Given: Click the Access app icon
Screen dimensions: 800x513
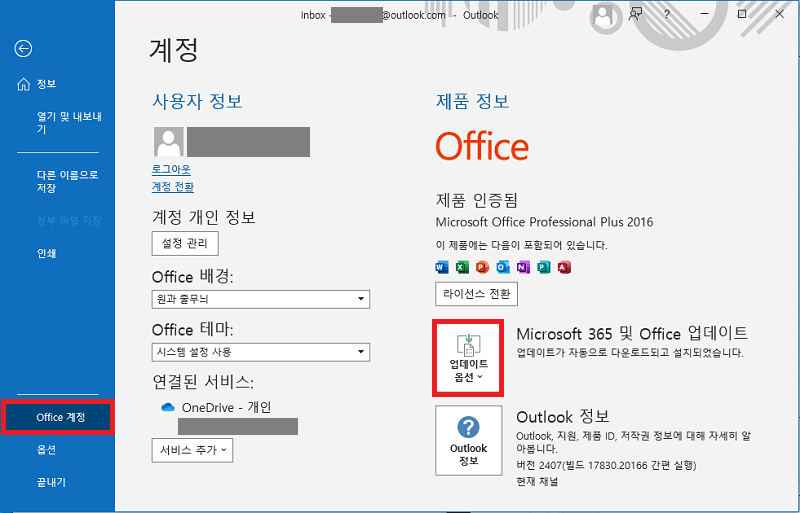Looking at the screenshot, I should [x=564, y=267].
